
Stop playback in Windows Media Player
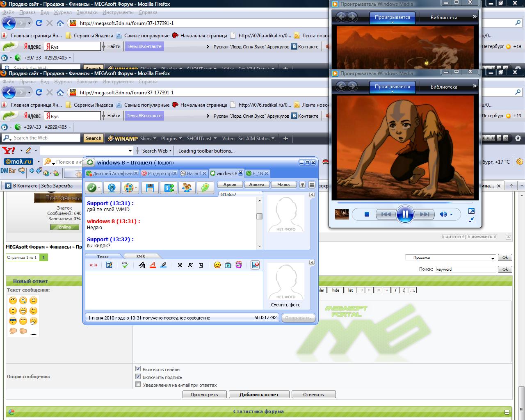[x=367, y=214]
